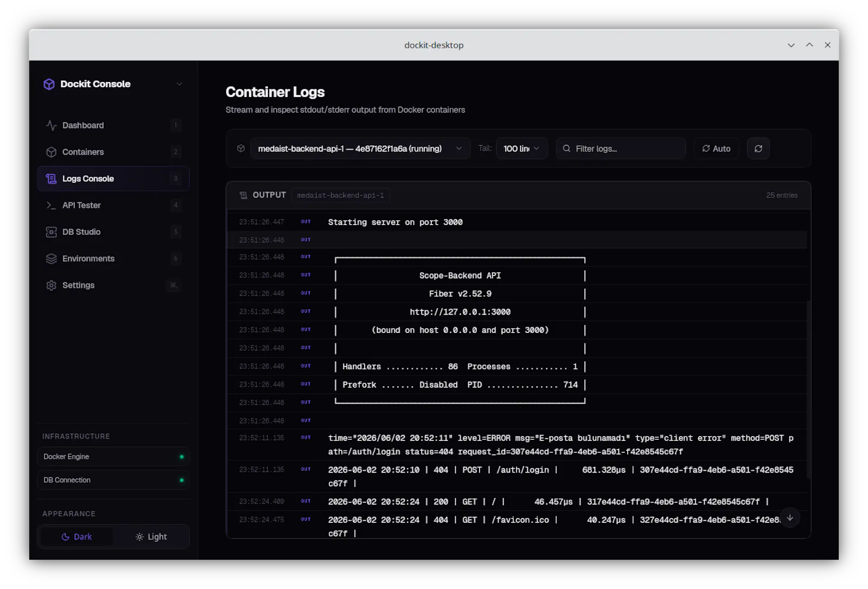Image resolution: width=868 pixels, height=589 pixels.
Task: Click the 25 entries counter
Action: (x=782, y=195)
